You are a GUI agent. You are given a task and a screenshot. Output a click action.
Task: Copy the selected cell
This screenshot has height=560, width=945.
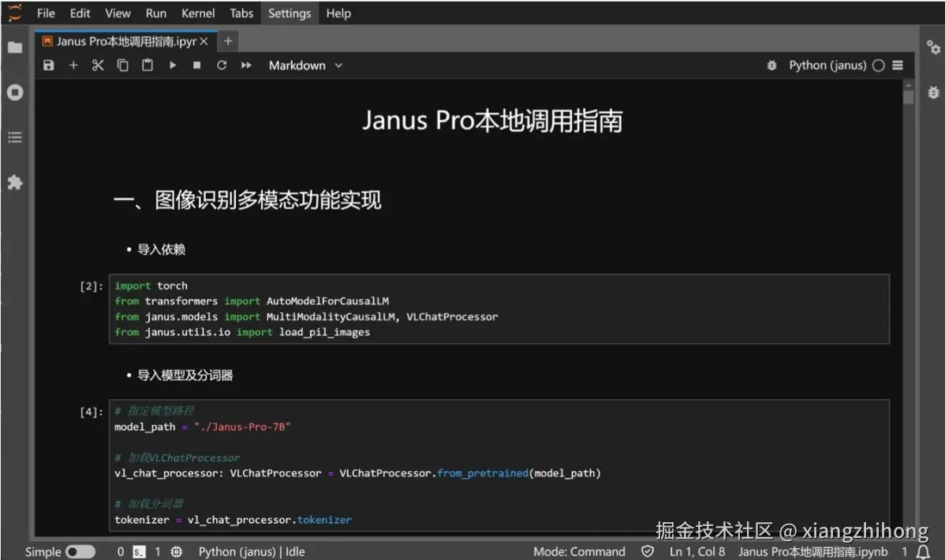122,65
